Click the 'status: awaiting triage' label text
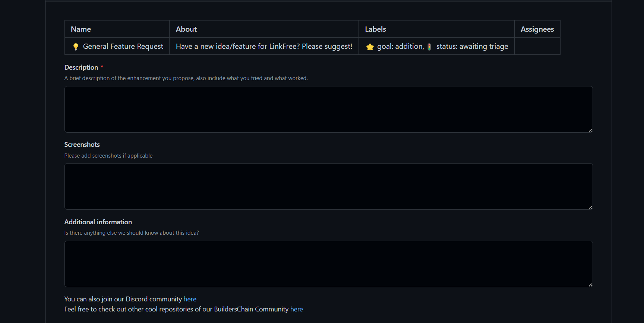The height and width of the screenshot is (323, 644). [472, 47]
